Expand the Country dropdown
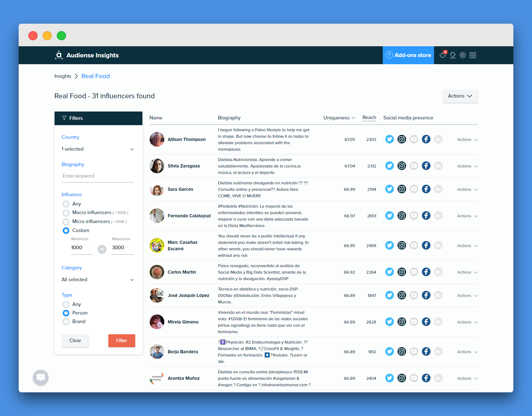This screenshot has width=532, height=416. (98, 149)
